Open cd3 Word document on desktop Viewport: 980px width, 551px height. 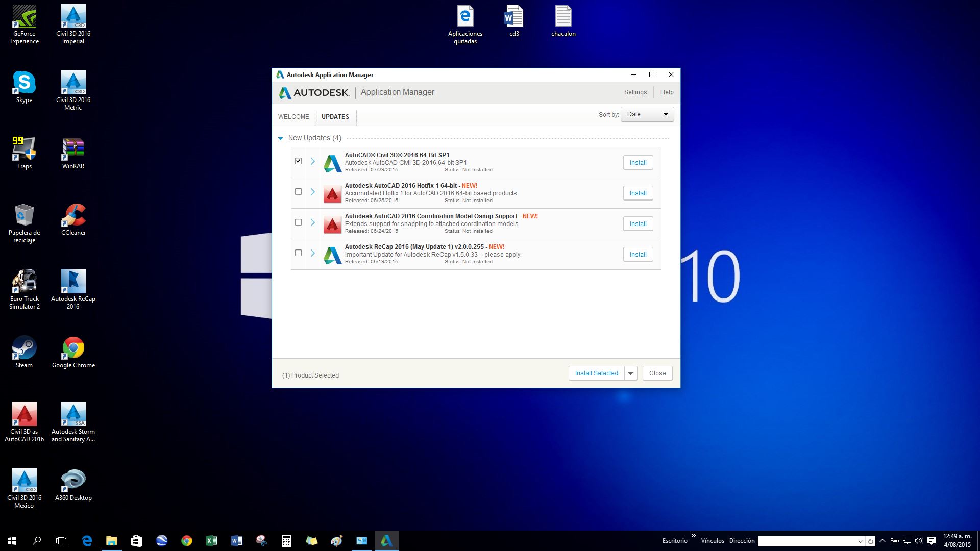pos(514,20)
